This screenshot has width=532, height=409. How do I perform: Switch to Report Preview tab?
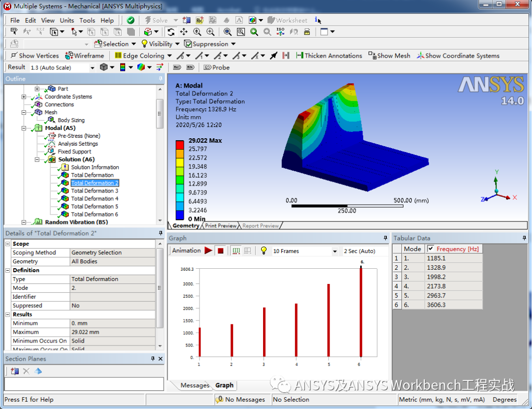pyautogui.click(x=261, y=226)
